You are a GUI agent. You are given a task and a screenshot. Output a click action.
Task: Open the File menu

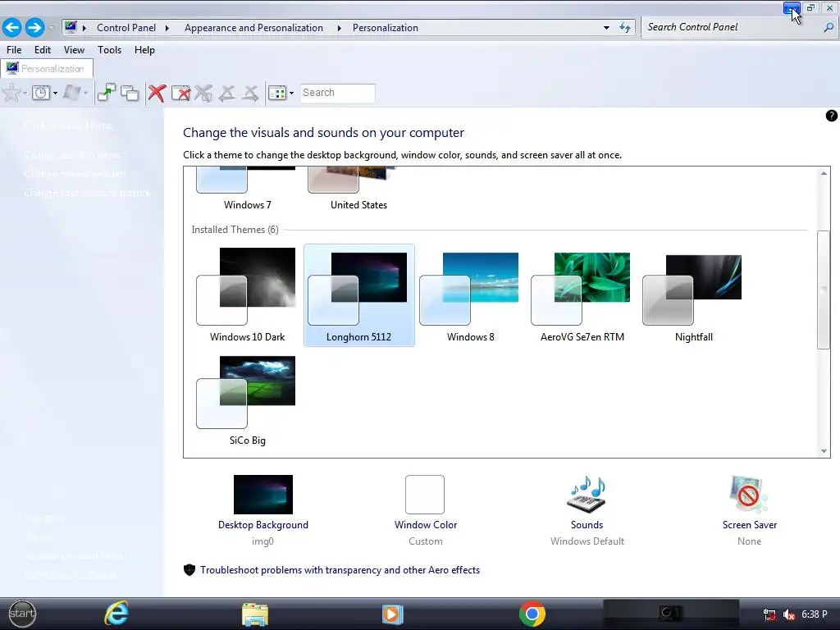pos(14,50)
